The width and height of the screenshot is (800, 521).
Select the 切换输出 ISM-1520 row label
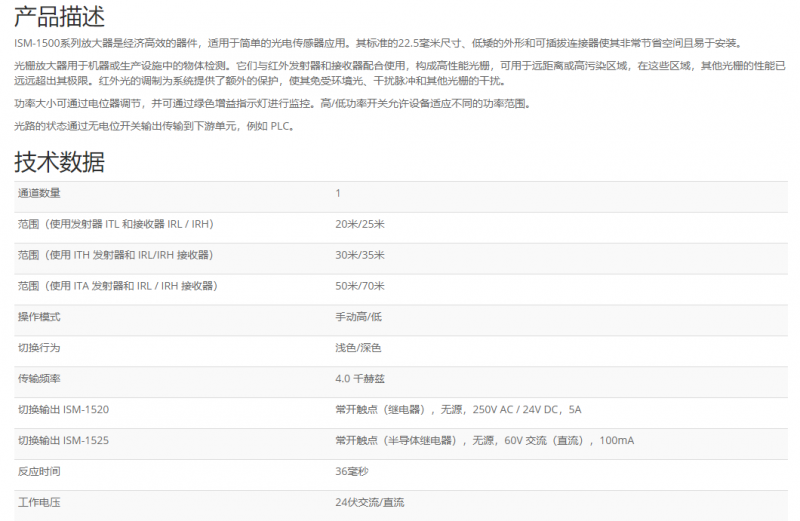click(64, 410)
